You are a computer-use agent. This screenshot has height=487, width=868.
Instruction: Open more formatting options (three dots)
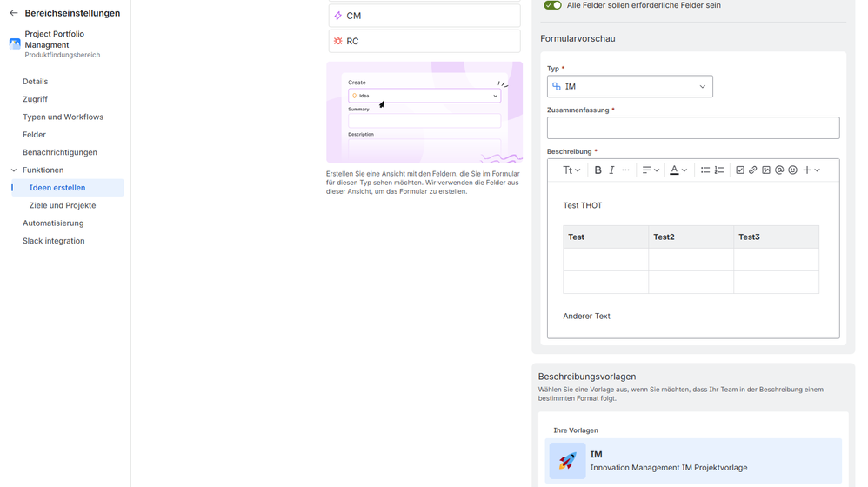pyautogui.click(x=625, y=170)
